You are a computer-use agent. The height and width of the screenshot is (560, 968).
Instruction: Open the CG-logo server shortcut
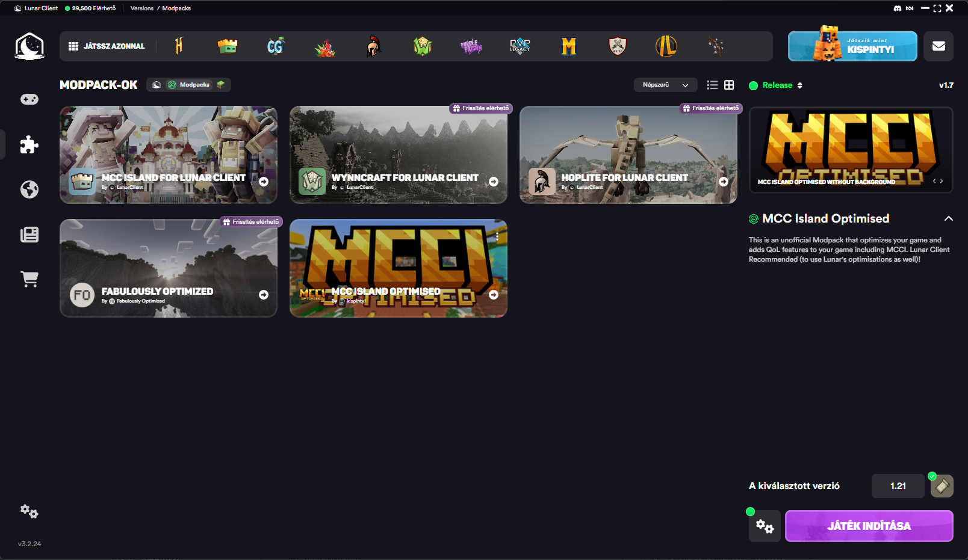[x=276, y=46]
